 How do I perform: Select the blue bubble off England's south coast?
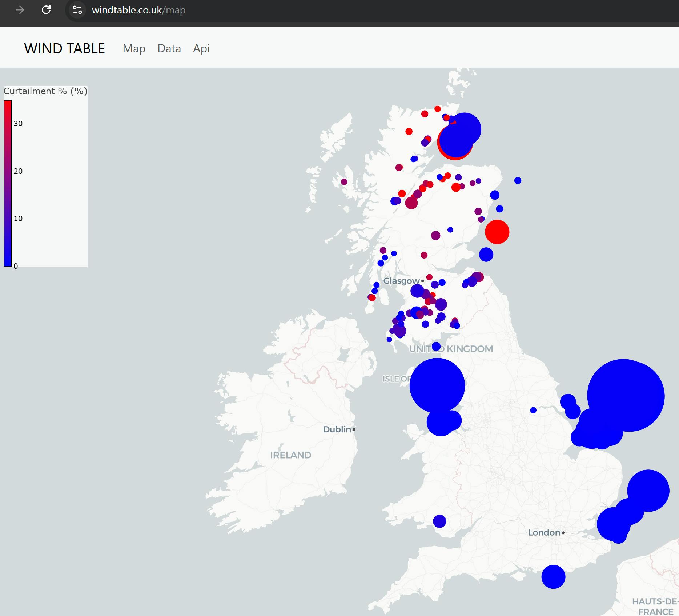point(553,576)
